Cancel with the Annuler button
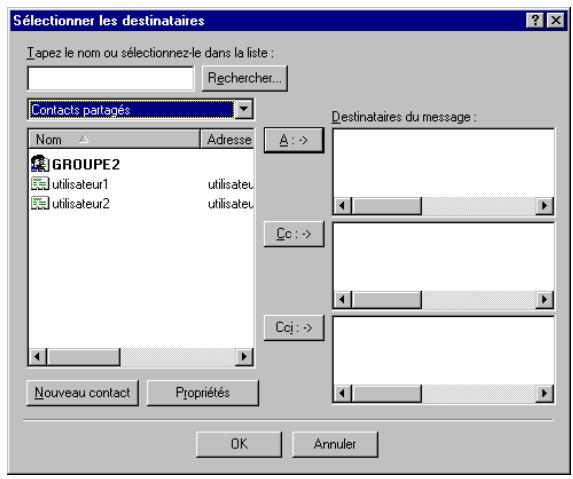The height and width of the screenshot is (479, 573). pyautogui.click(x=335, y=444)
